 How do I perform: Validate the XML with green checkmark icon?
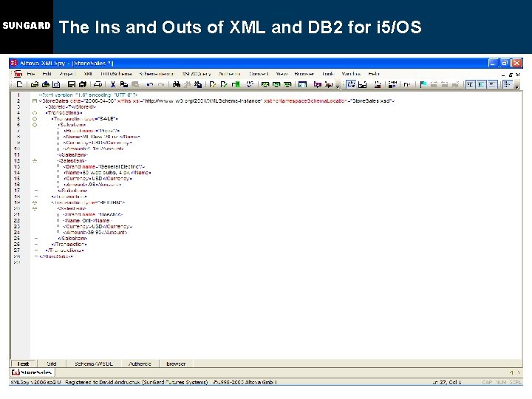224,84
